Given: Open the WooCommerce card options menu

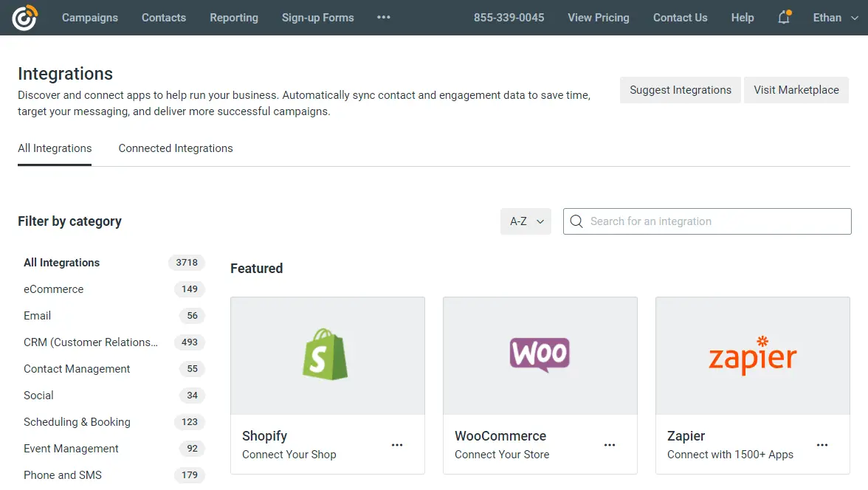Looking at the screenshot, I should click(610, 445).
